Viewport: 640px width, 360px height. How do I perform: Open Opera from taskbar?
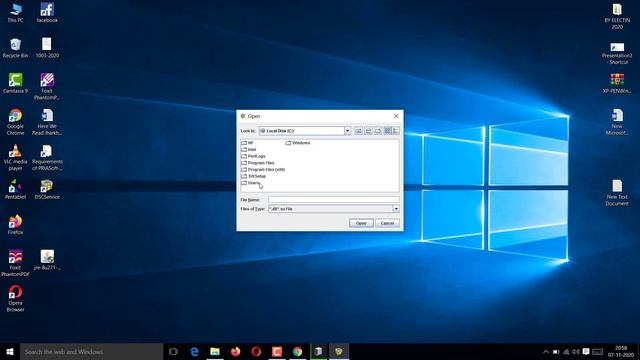256,351
